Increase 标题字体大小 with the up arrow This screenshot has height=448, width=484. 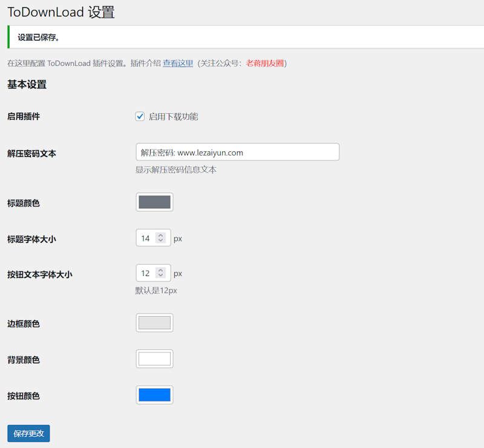pyautogui.click(x=160, y=236)
